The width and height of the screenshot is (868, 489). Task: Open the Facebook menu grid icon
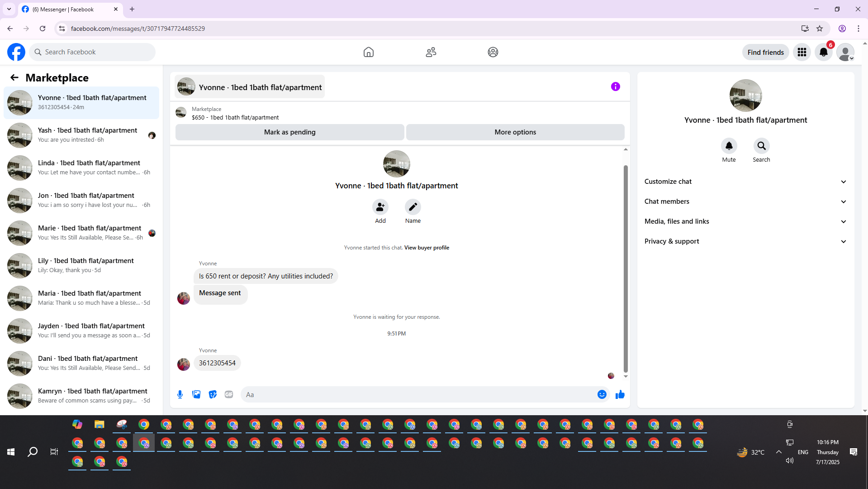point(802,52)
